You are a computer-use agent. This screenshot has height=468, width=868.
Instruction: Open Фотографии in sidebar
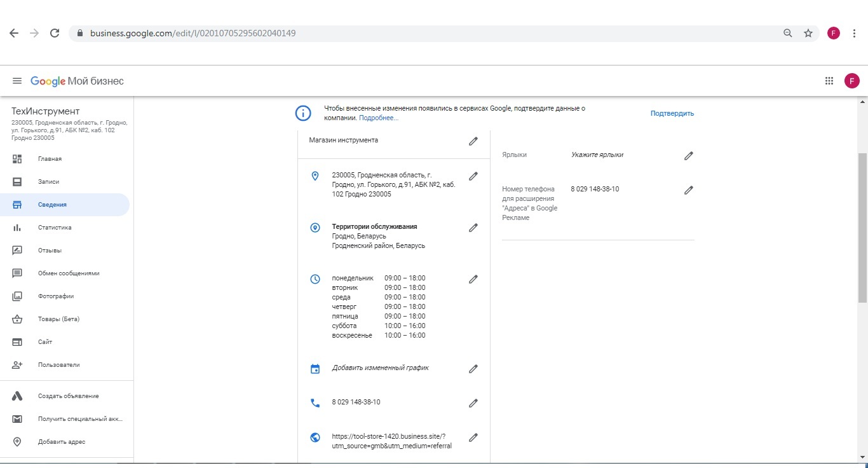pos(65,296)
